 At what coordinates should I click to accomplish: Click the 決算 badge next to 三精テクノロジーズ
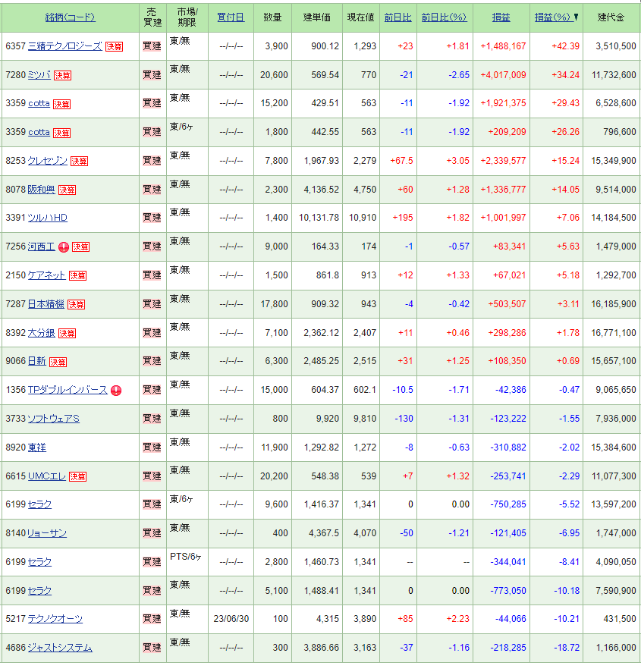click(x=114, y=47)
